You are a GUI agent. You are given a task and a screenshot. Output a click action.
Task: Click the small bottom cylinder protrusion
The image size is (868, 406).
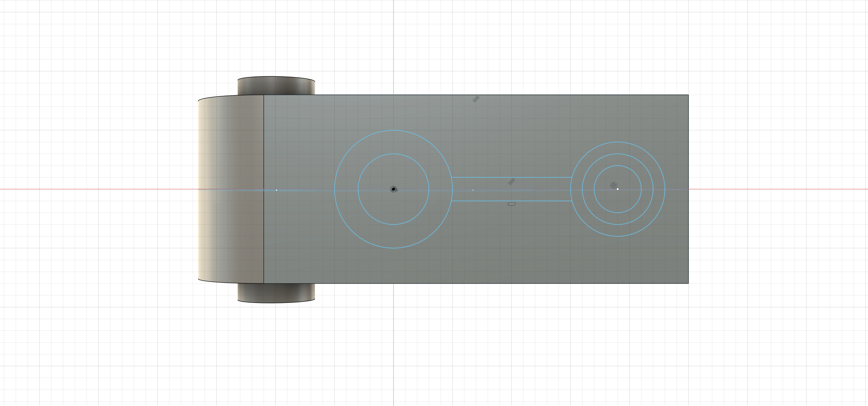[x=276, y=292]
